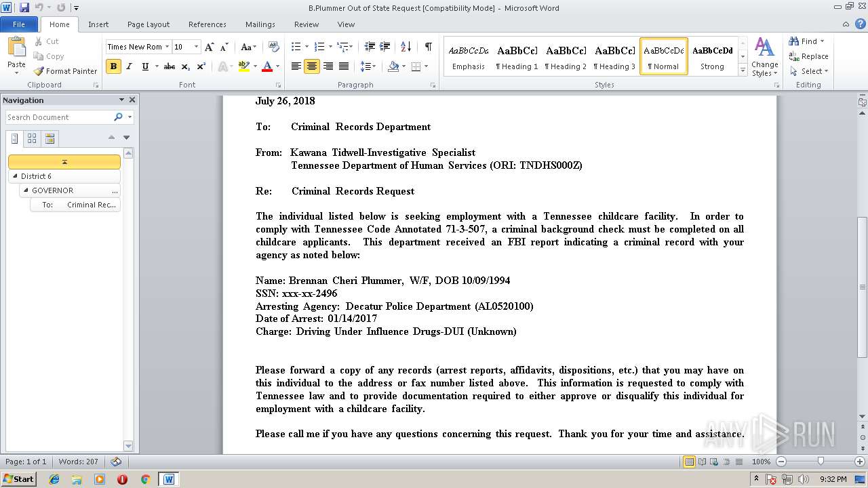Open Select dropdown in Editing
868x488 pixels.
click(x=808, y=71)
